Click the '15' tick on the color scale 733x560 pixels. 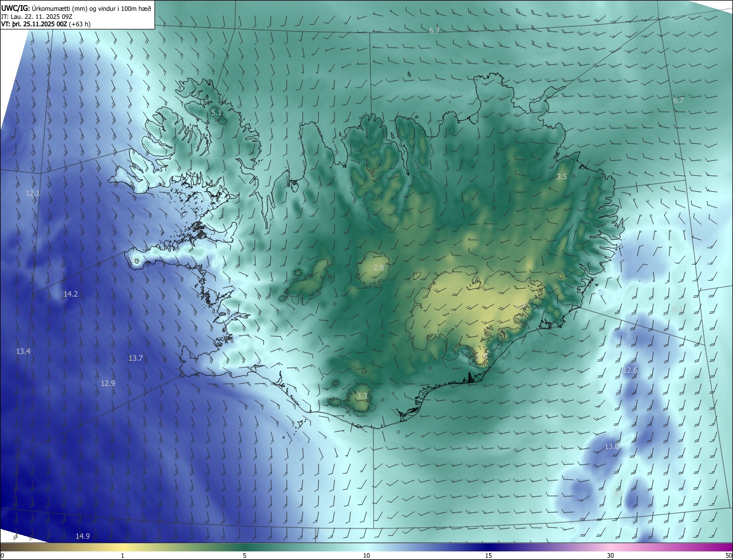(x=488, y=556)
